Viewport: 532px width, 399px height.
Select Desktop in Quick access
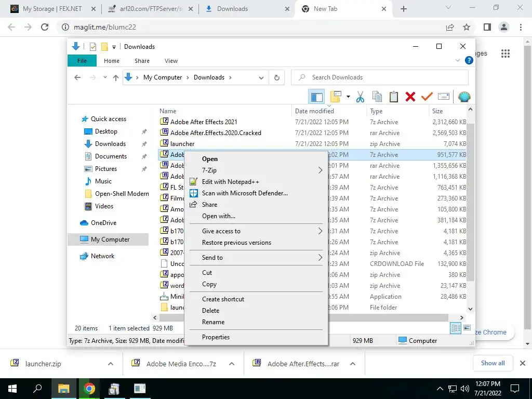point(106,131)
